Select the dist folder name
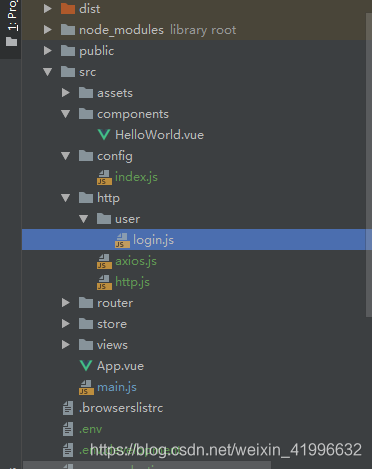This screenshot has width=372, height=469. (89, 9)
